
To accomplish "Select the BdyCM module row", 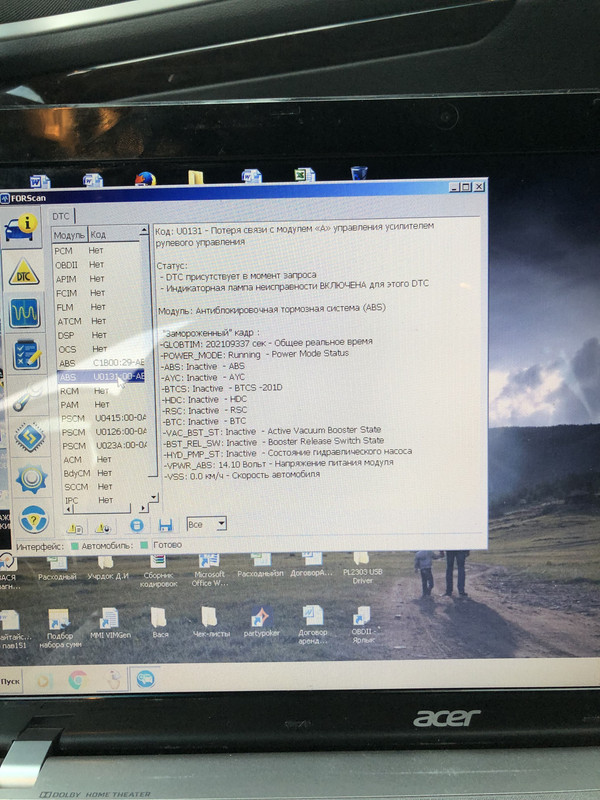I will click(106, 473).
